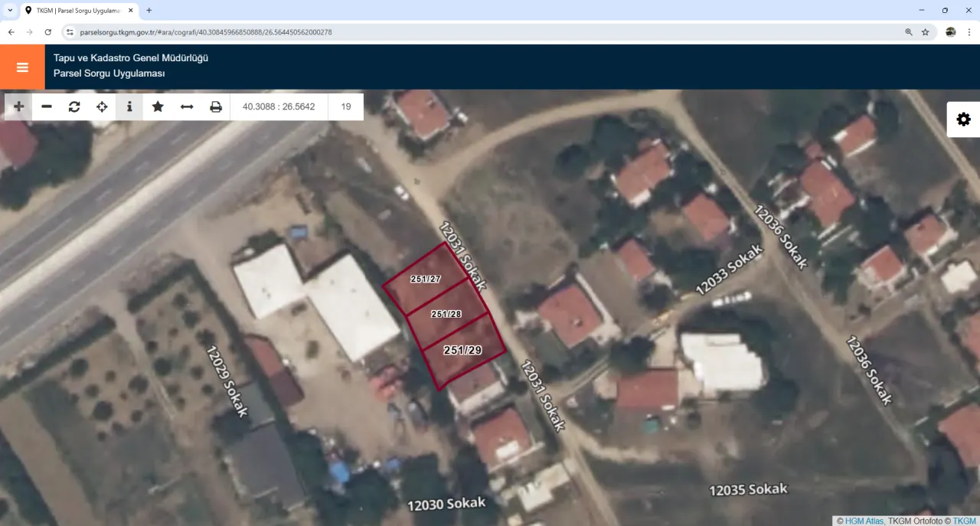Select parcel 251/29 on the map
Viewport: 980px width, 526px height.
pyautogui.click(x=462, y=351)
